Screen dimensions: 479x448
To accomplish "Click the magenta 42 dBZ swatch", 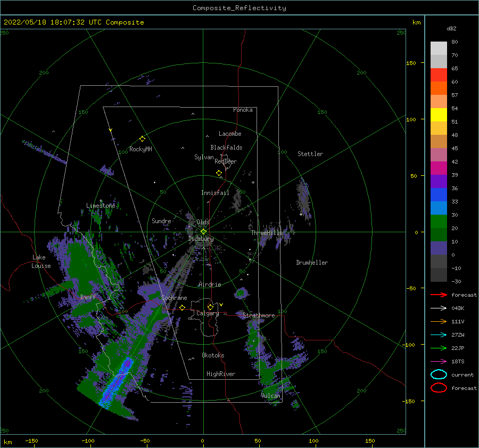I will 439,168.
